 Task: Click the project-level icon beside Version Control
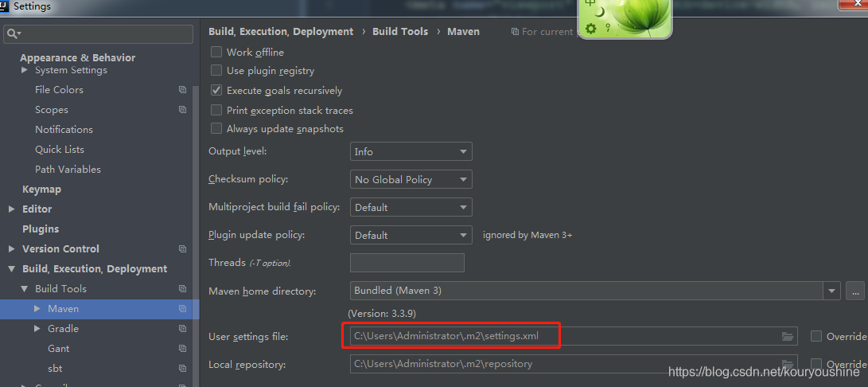pyautogui.click(x=183, y=249)
